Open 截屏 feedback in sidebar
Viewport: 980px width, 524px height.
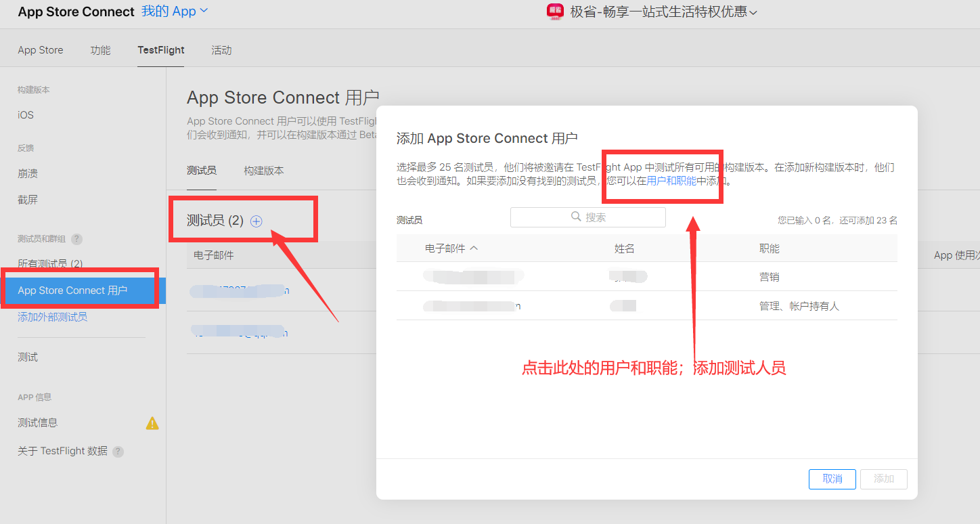[x=28, y=200]
